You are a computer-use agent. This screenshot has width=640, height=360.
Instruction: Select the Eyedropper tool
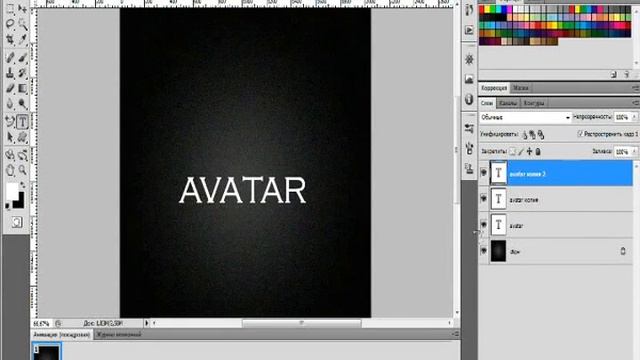(23, 40)
